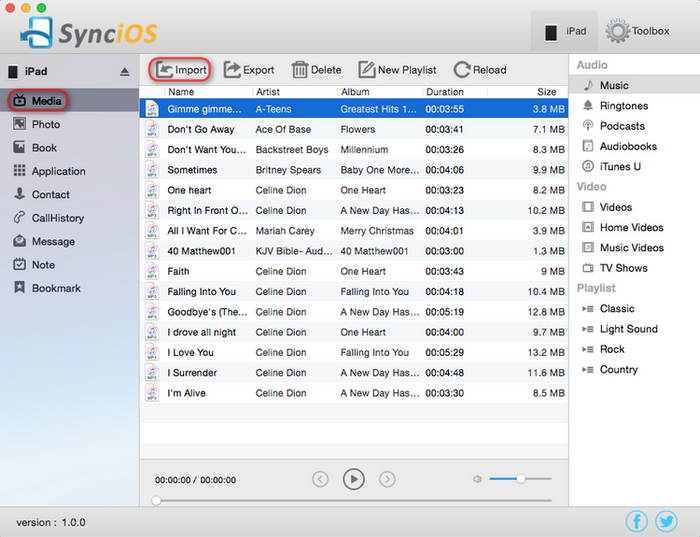Open the Toolbox tab
This screenshot has width=700, height=537.
click(x=638, y=31)
